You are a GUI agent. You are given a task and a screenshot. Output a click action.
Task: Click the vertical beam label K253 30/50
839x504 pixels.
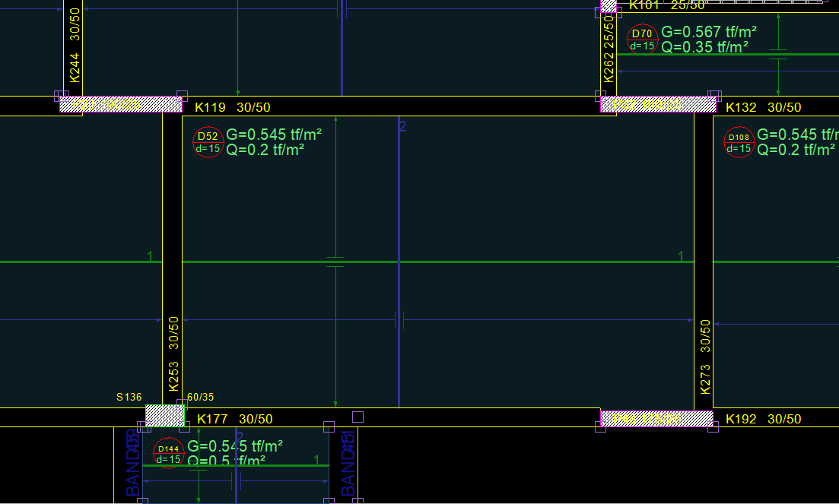pyautogui.click(x=173, y=353)
